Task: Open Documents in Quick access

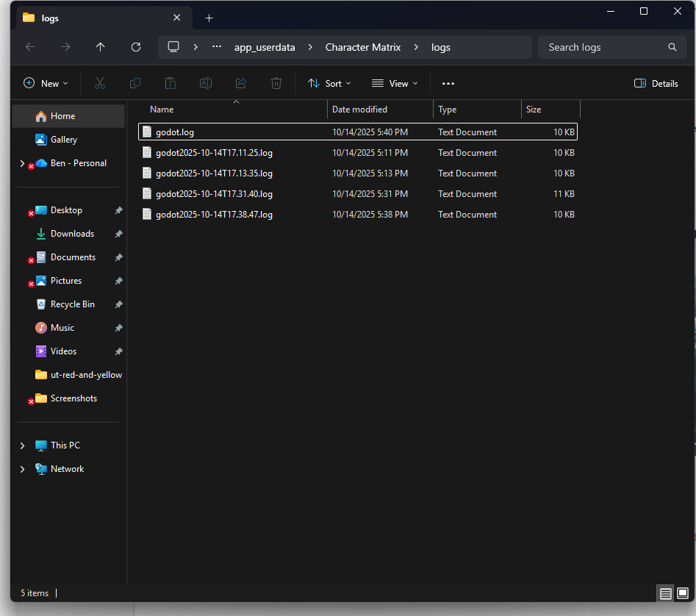Action: click(x=68, y=257)
